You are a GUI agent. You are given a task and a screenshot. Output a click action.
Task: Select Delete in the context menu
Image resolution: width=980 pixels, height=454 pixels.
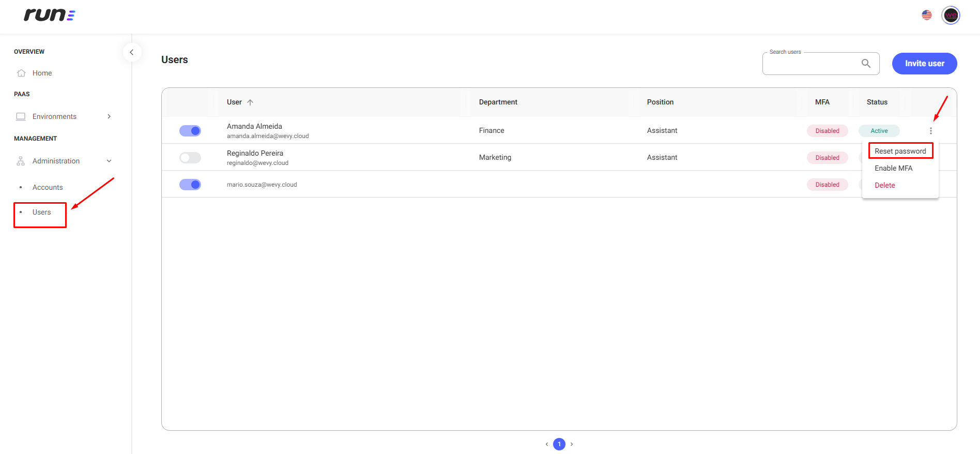885,185
